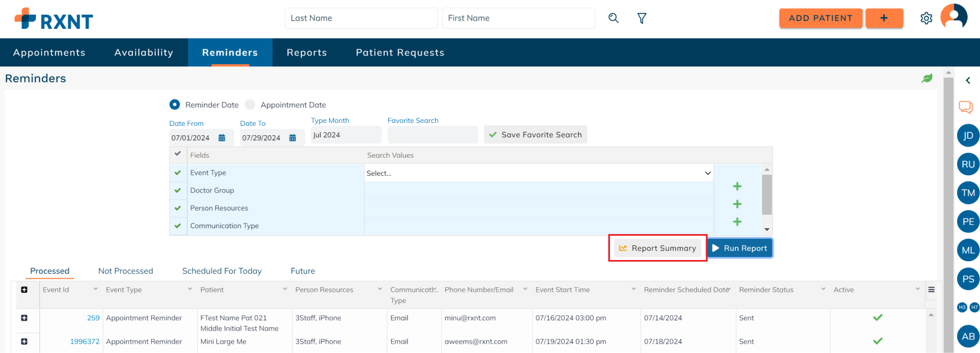Click the chat messages icon in sidebar
This screenshot has height=353, width=980.
(965, 107)
